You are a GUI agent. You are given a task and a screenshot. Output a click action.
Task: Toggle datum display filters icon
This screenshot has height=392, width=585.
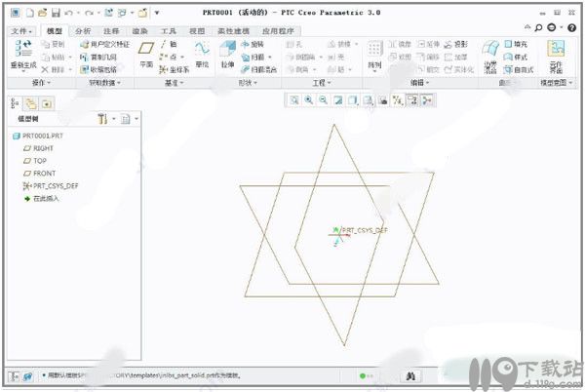[x=398, y=100]
